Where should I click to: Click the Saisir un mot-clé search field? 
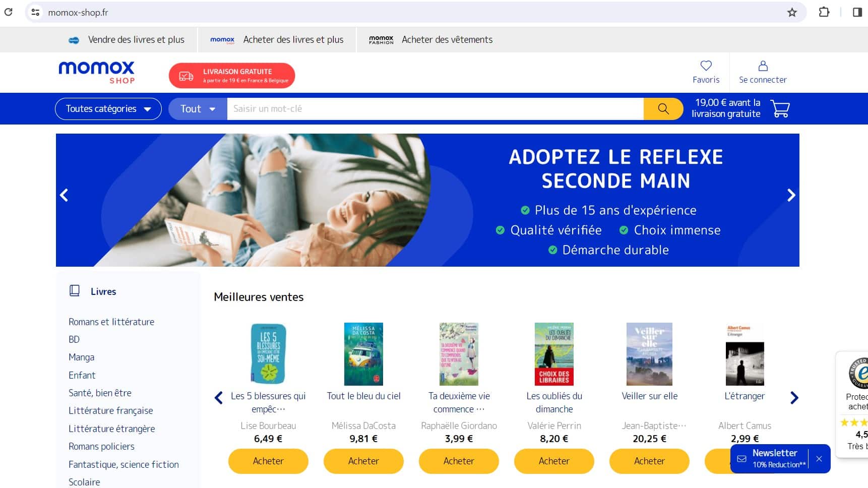tap(435, 109)
